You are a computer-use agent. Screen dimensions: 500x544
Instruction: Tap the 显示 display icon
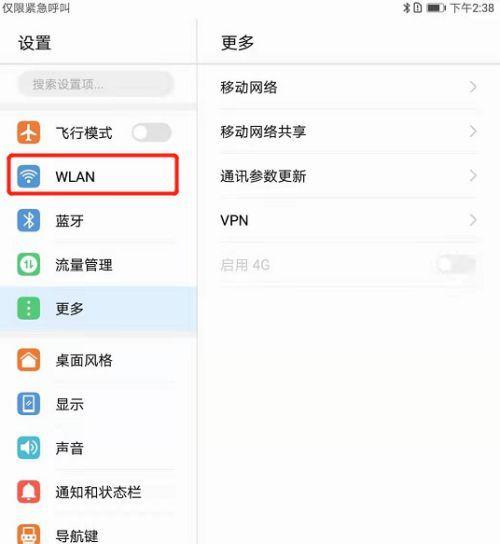[x=28, y=404]
